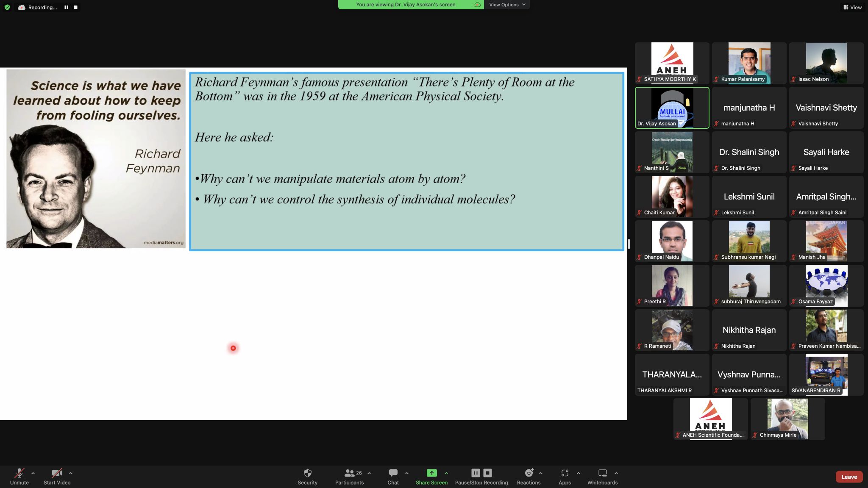Screen dimensions: 868x488
Task: Pause recording in top recording bar
Action: tap(66, 7)
